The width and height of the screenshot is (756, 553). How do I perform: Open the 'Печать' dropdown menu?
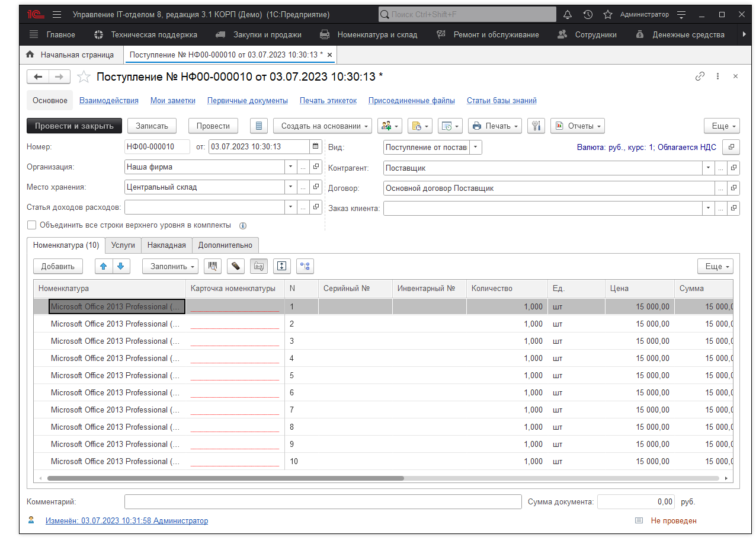click(x=495, y=126)
